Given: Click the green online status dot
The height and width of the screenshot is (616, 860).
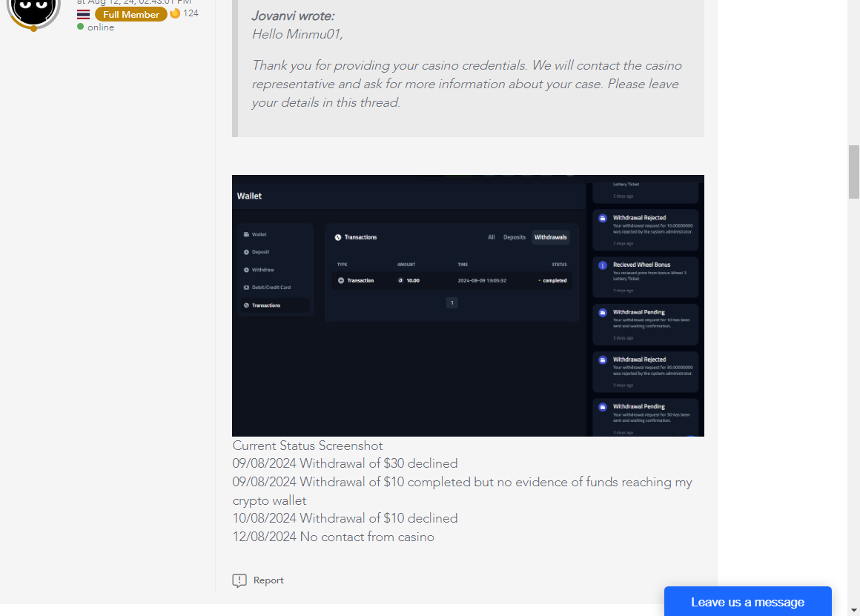Looking at the screenshot, I should 81,27.
